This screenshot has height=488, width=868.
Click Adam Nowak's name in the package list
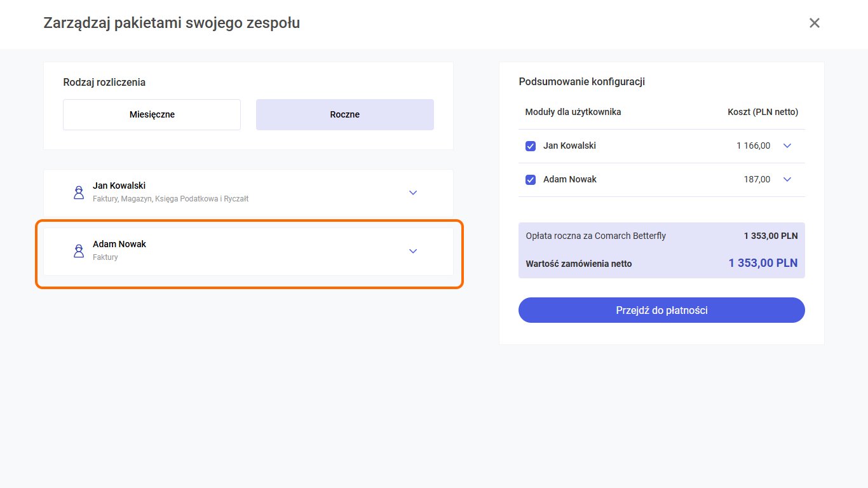point(119,244)
